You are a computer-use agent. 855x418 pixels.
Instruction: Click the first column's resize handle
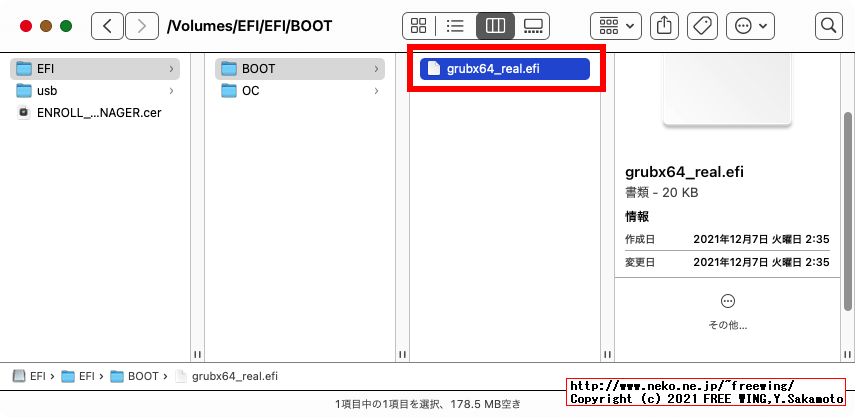pyautogui.click(x=197, y=354)
